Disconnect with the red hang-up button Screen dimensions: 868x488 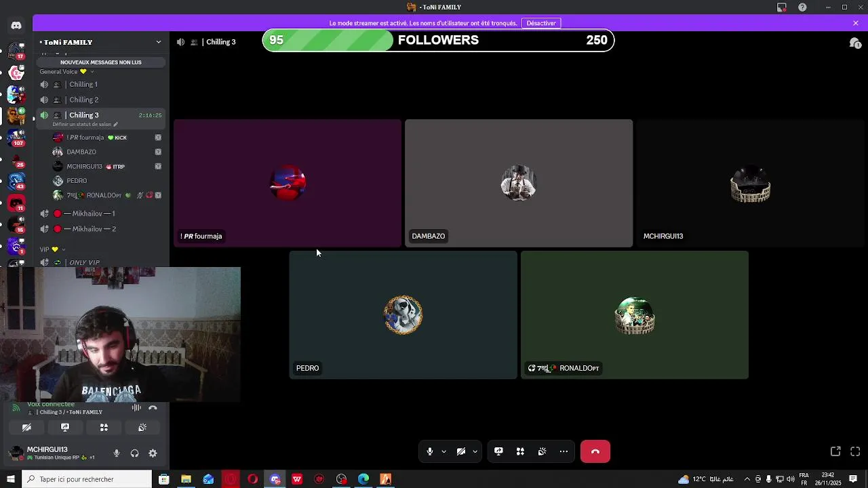[595, 451]
